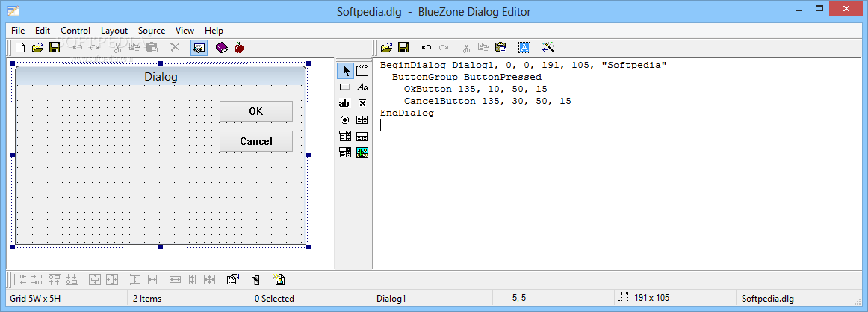Save from source editor toolbar floppy icon

pos(403,48)
